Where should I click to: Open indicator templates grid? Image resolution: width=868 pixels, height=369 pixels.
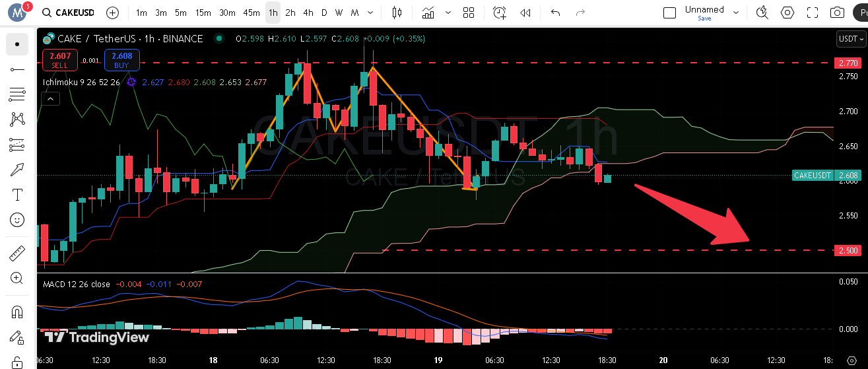(469, 13)
